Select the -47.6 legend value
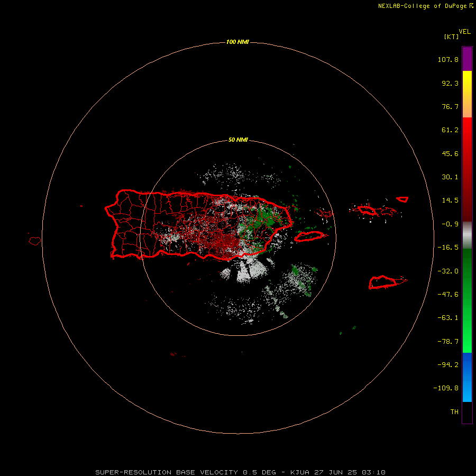476x476 pixels. coord(448,295)
